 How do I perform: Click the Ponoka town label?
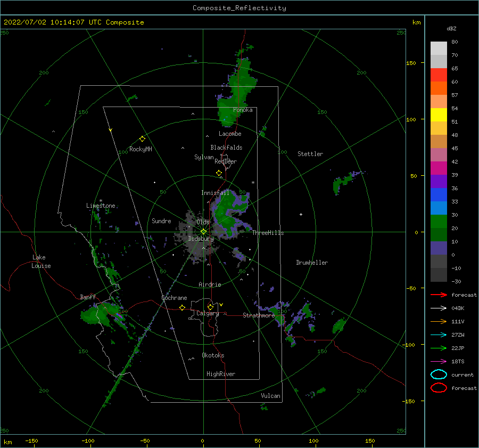tap(243, 110)
